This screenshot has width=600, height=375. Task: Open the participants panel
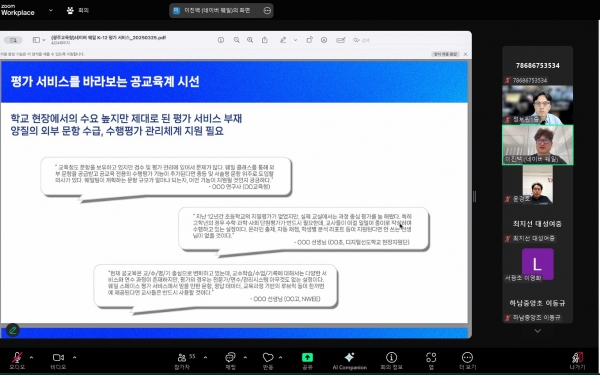183,360
